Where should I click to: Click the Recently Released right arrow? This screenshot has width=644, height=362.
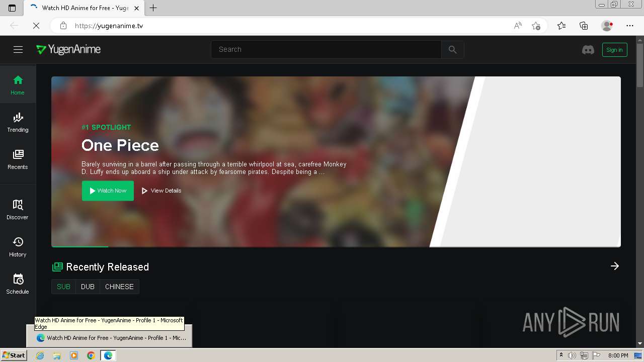pos(615,266)
